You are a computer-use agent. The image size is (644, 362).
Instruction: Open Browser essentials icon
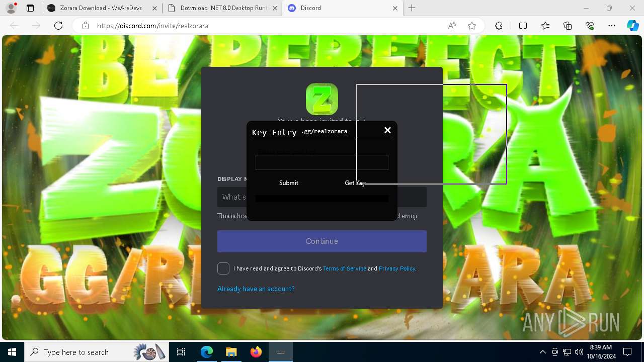pyautogui.click(x=590, y=26)
